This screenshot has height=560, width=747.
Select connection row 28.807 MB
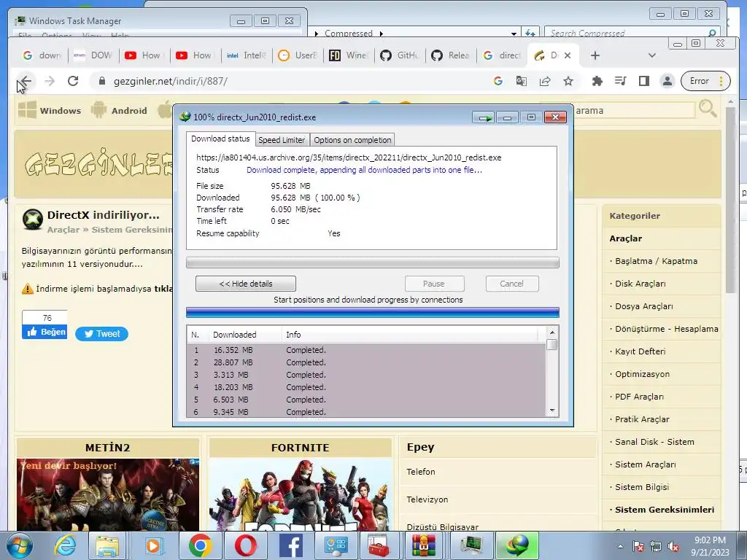pos(366,362)
